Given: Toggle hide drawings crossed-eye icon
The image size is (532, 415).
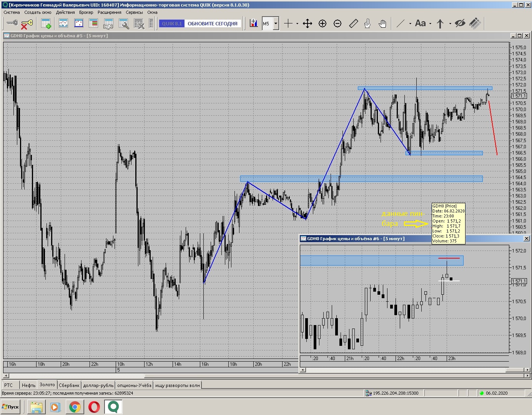Looking at the screenshot, I should click(x=460, y=23).
